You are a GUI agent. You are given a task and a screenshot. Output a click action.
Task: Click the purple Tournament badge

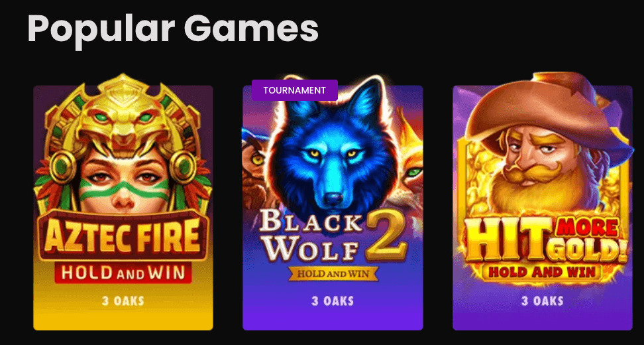coord(294,90)
